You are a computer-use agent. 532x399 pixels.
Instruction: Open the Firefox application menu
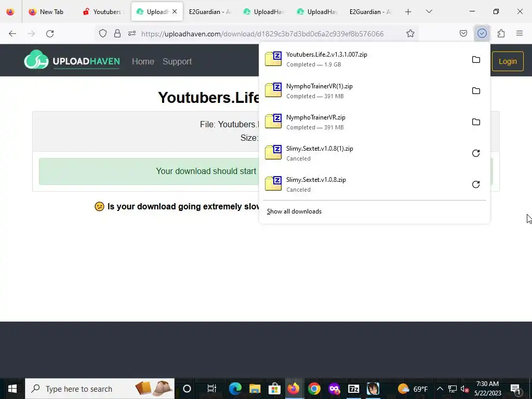point(520,33)
